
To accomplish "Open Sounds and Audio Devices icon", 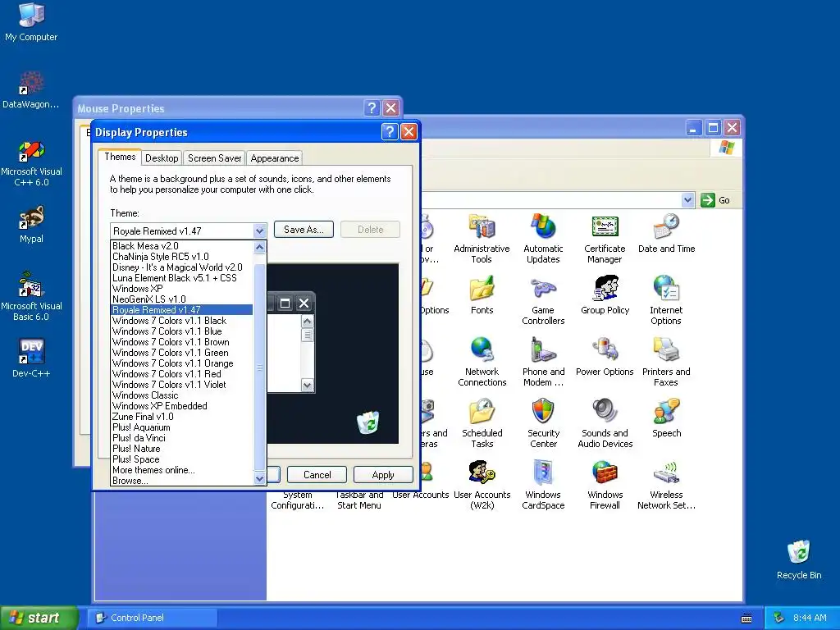I will coord(605,423).
